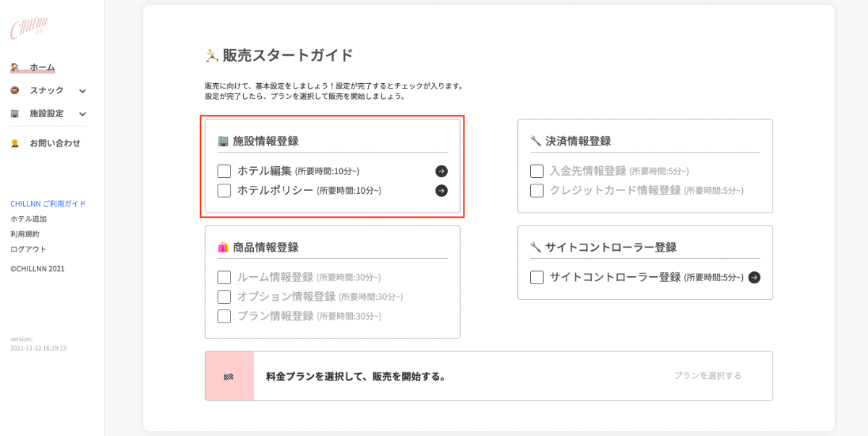Click the donut icon beside スナック
868x436 pixels.
14,90
